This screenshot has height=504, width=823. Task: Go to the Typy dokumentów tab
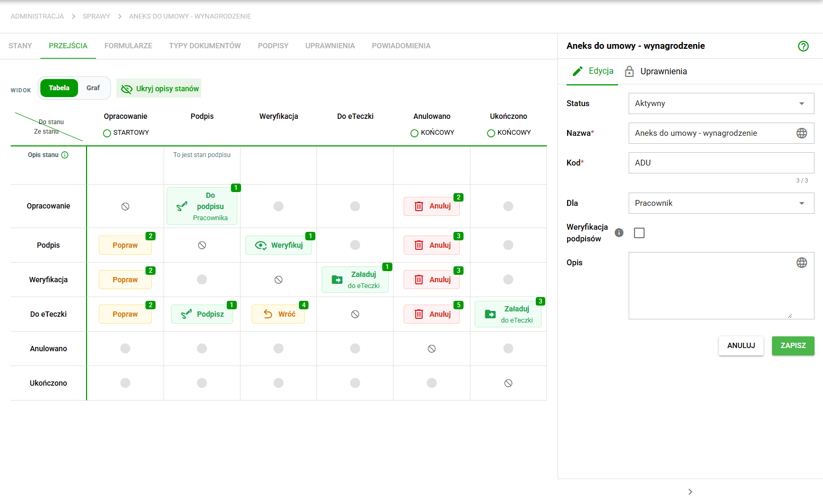pyautogui.click(x=205, y=46)
